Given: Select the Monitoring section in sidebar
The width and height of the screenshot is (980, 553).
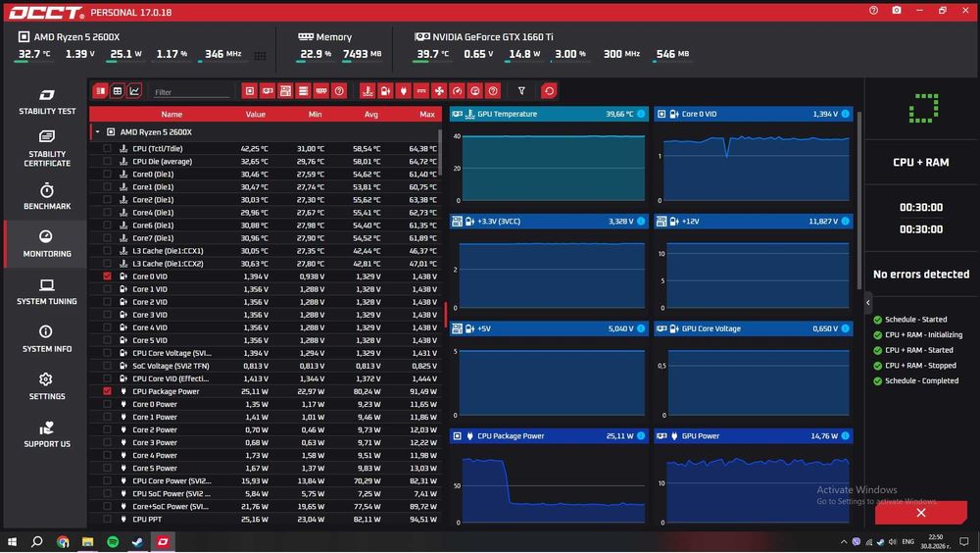Looking at the screenshot, I should pyautogui.click(x=47, y=244).
